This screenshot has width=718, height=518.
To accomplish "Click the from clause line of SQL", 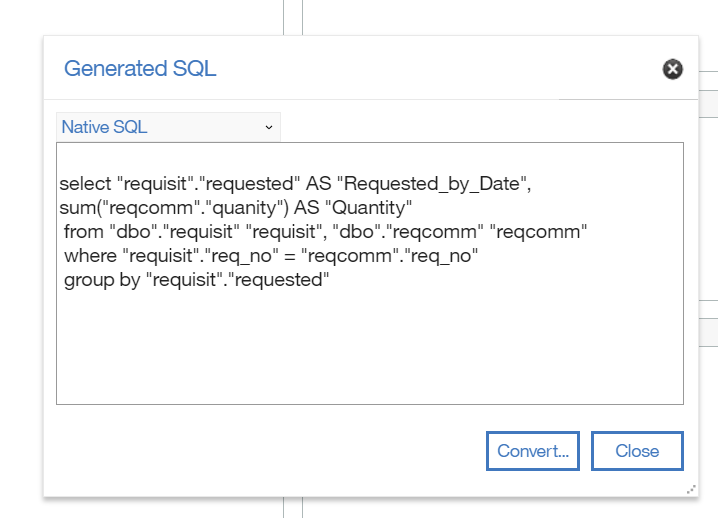I will 325,232.
